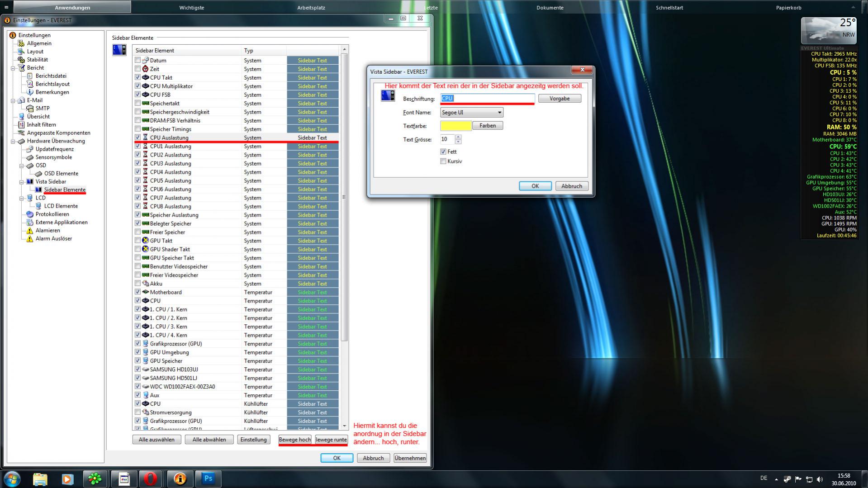Viewport: 868px width, 488px height.
Task: Click the Inhalt filtern icon
Action: pyautogui.click(x=21, y=125)
